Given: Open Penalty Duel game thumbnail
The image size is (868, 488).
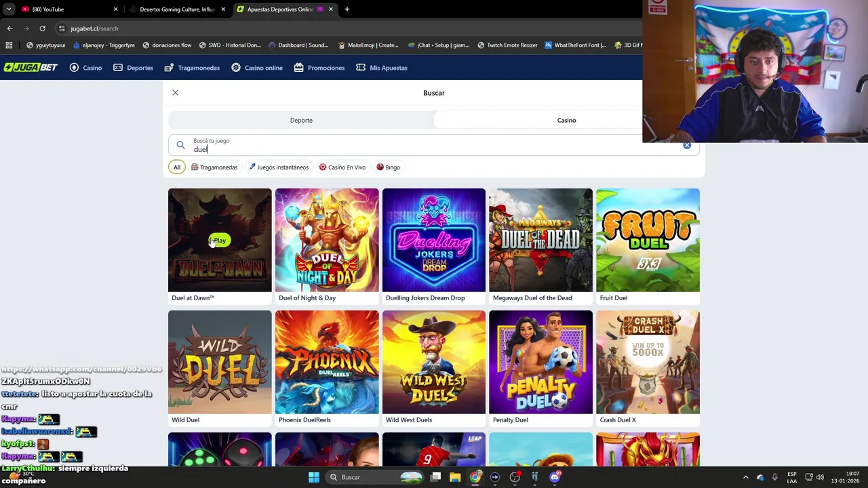Looking at the screenshot, I should pyautogui.click(x=540, y=362).
